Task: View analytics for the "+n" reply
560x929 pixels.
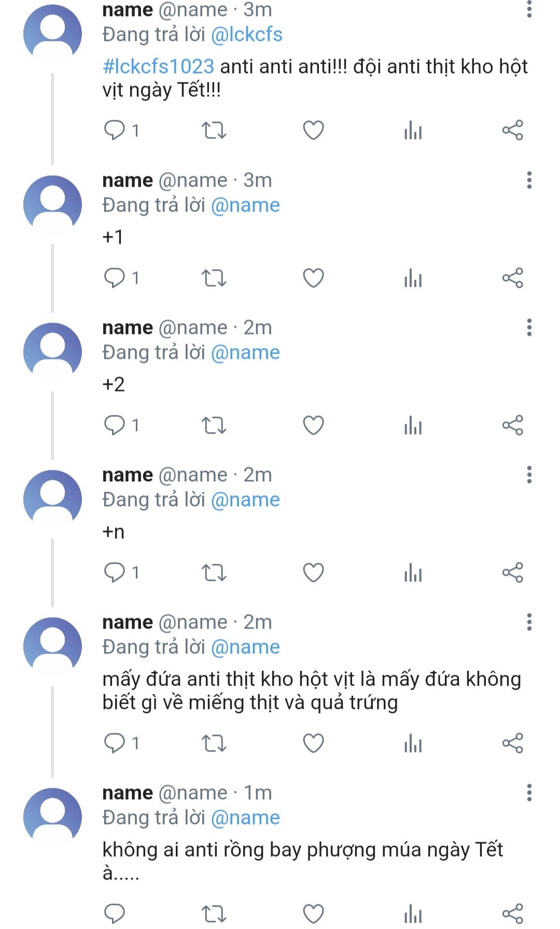Action: pyautogui.click(x=413, y=573)
